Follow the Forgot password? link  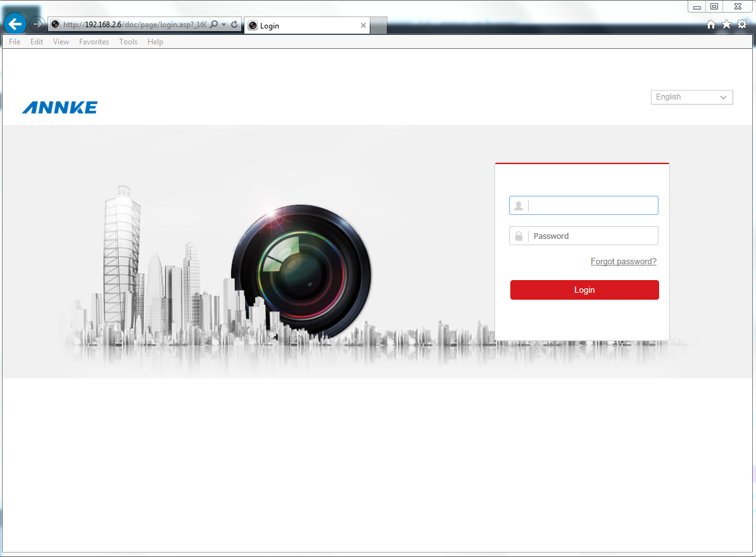tap(623, 262)
